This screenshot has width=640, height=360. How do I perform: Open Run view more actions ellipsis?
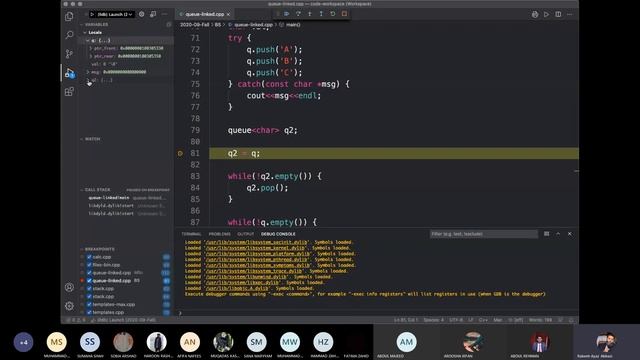coord(164,14)
